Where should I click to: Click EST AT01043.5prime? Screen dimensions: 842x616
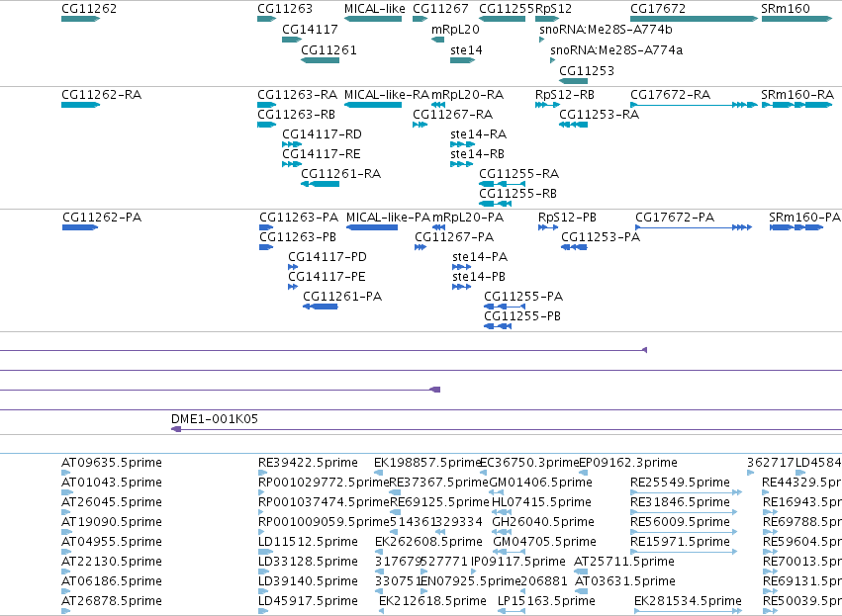(112, 483)
